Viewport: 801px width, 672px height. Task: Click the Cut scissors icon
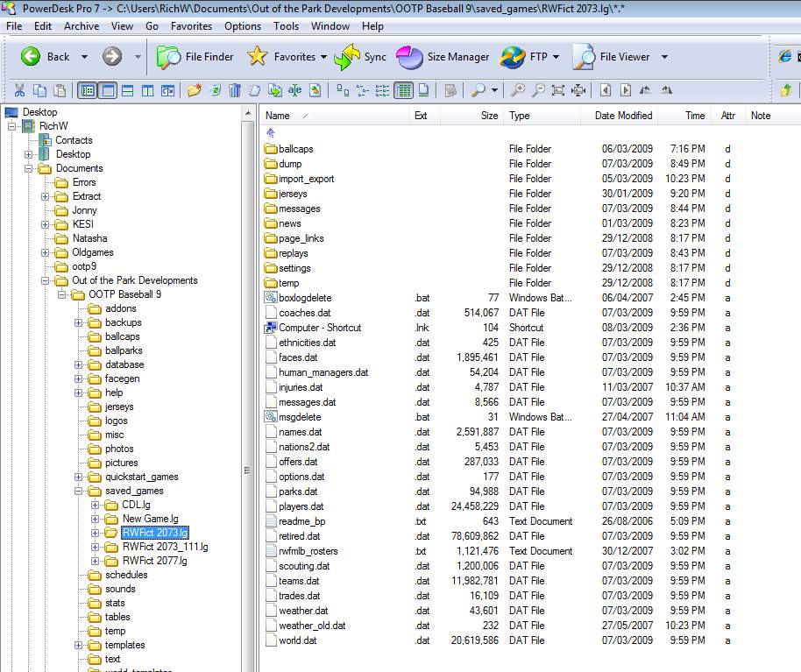19,90
